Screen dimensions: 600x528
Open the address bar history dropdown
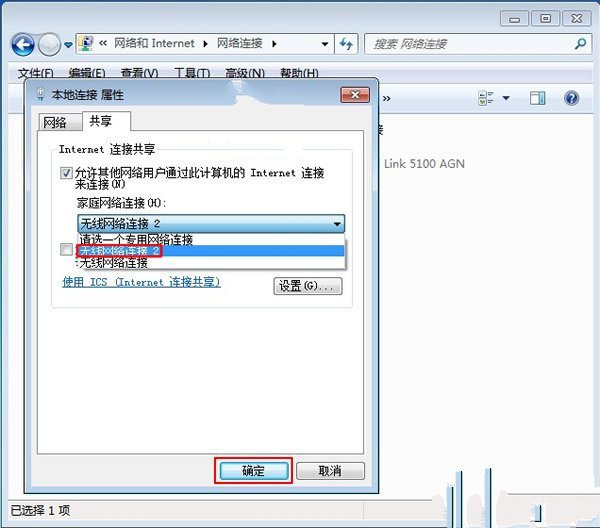pos(325,44)
